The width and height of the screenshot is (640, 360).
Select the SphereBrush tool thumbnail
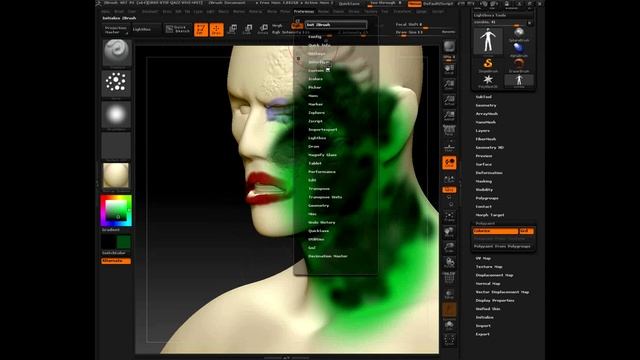[519, 35]
